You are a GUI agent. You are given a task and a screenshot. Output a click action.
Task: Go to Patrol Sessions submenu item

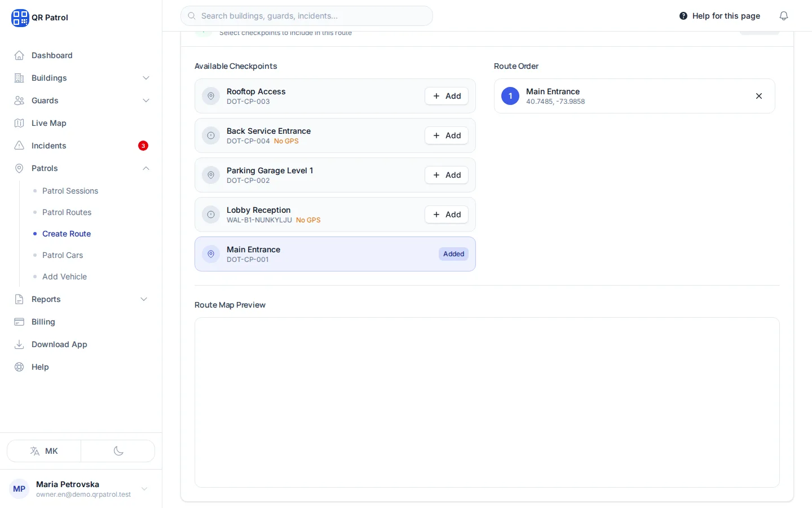[70, 191]
